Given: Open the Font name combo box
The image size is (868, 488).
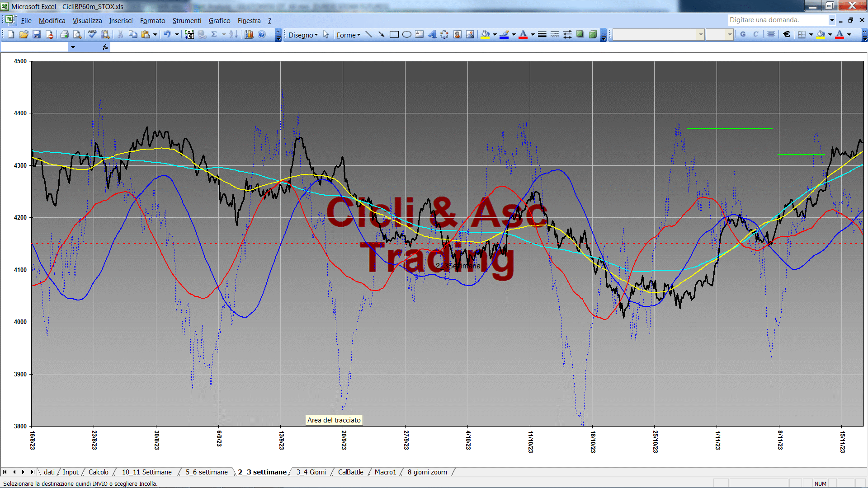Looking at the screenshot, I should click(658, 34).
